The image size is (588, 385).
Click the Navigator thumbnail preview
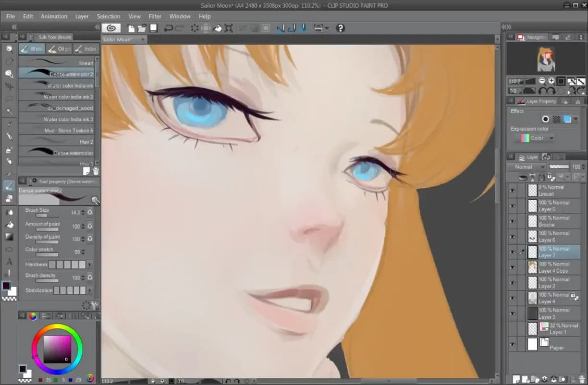click(545, 59)
